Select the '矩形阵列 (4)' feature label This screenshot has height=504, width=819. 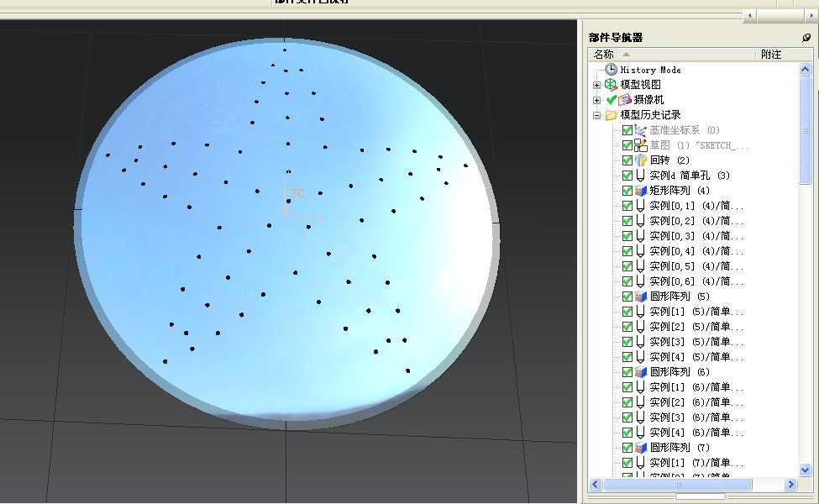[x=680, y=191]
